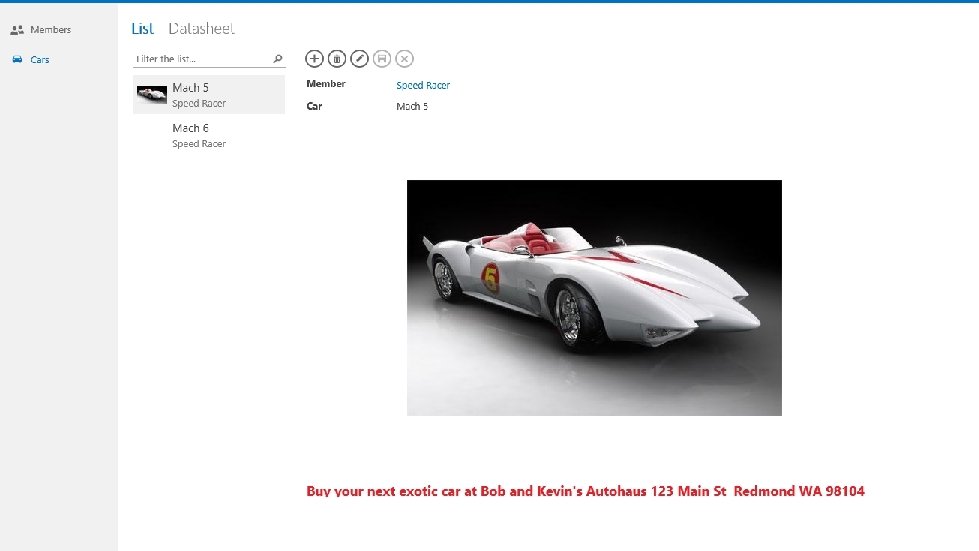This screenshot has width=979, height=551.
Task: Click the Member field label
Action: click(x=326, y=84)
